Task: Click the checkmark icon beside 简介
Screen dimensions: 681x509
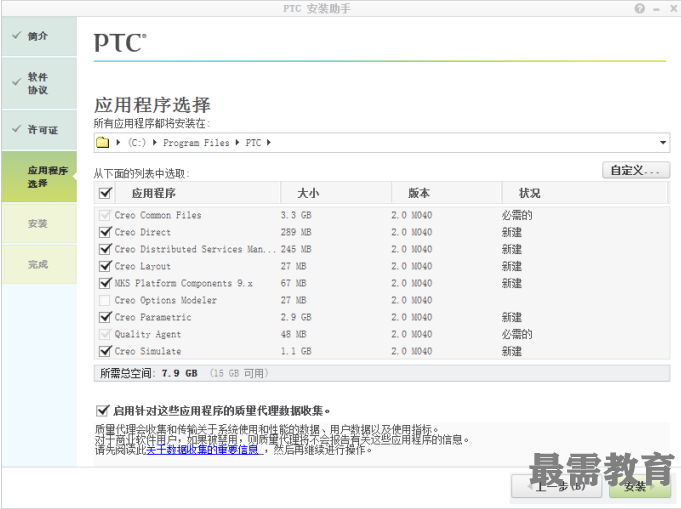Action: point(17,36)
